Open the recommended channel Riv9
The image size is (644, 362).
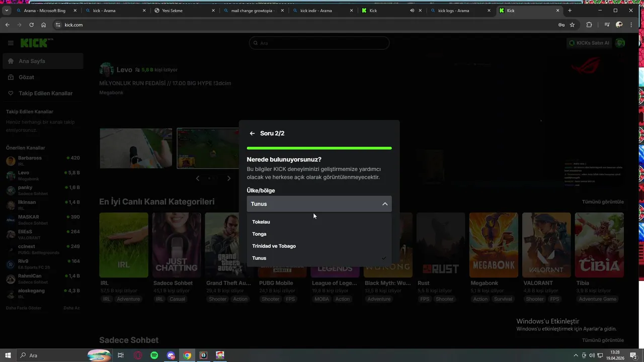[x=43, y=264]
